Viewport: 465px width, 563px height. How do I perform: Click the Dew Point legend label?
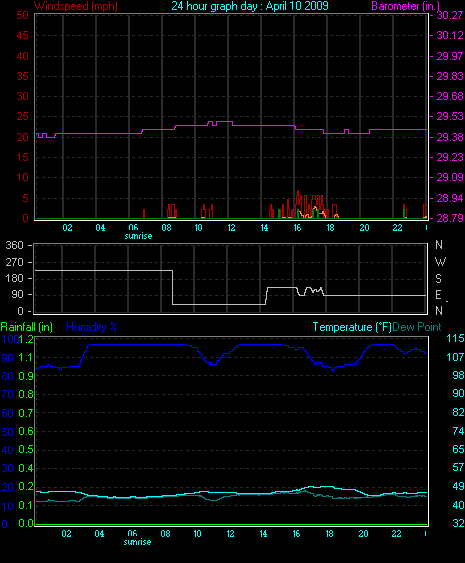pyautogui.click(x=417, y=327)
